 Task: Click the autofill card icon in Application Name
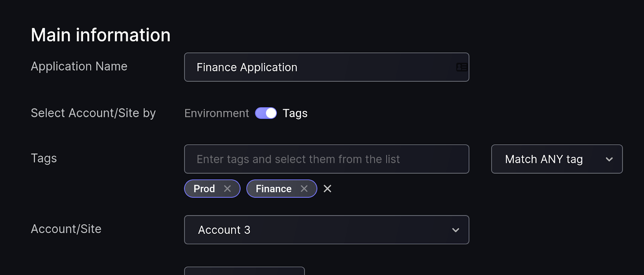(x=462, y=67)
